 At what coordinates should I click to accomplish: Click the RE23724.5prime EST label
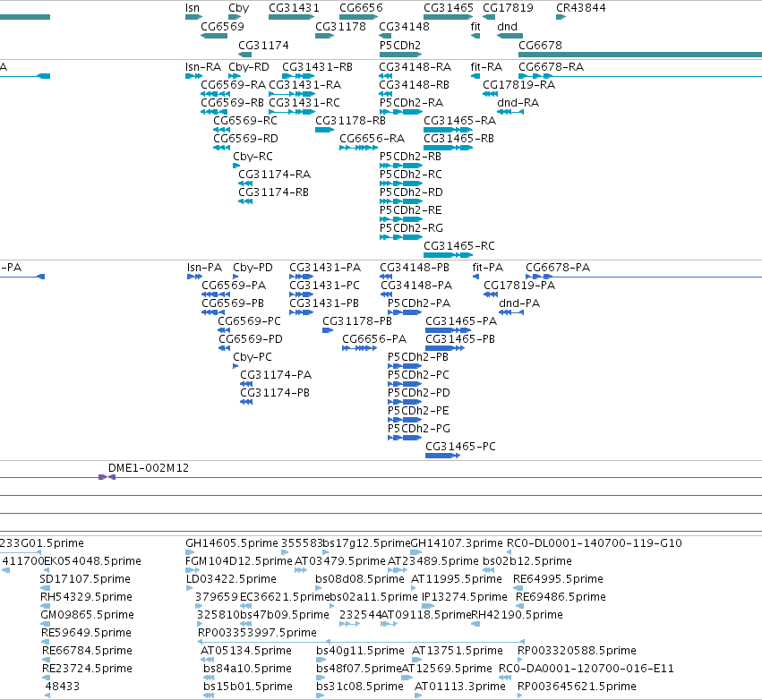pyautogui.click(x=87, y=668)
